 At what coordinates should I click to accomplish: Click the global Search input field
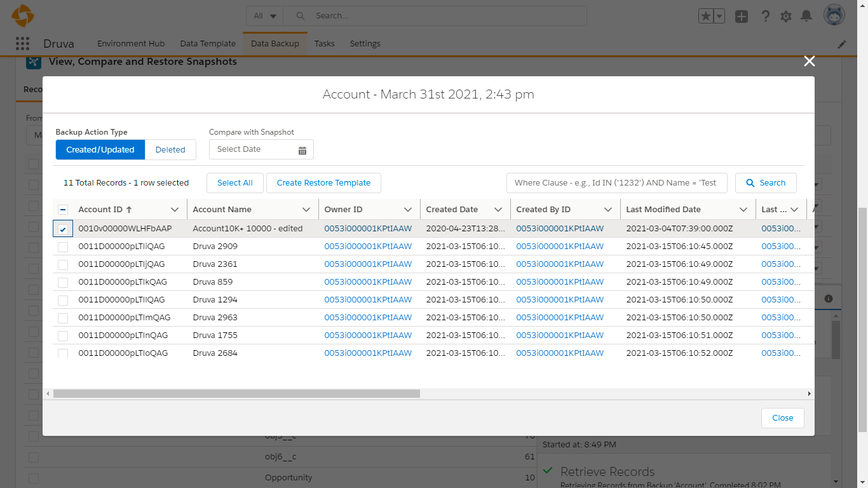pyautogui.click(x=435, y=16)
